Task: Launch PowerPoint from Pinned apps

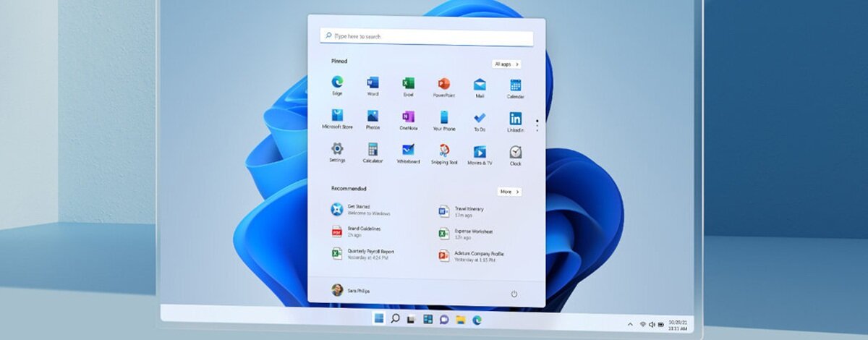Action: click(444, 86)
